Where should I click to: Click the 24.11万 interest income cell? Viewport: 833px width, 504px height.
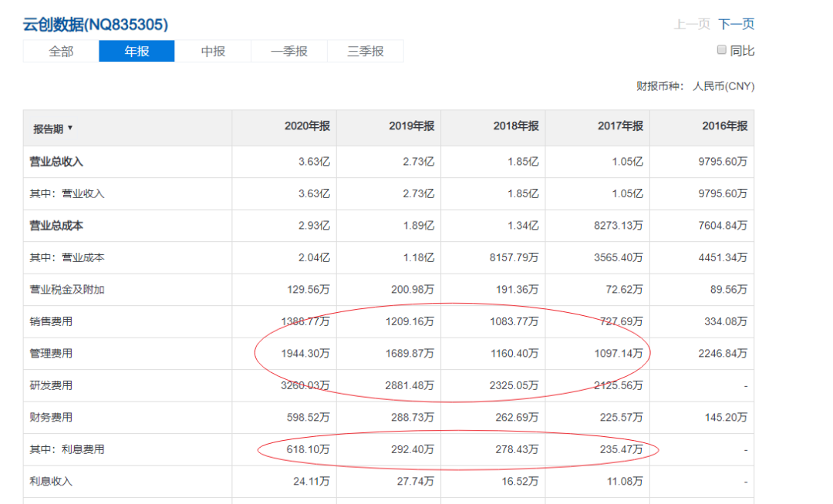tap(312, 481)
